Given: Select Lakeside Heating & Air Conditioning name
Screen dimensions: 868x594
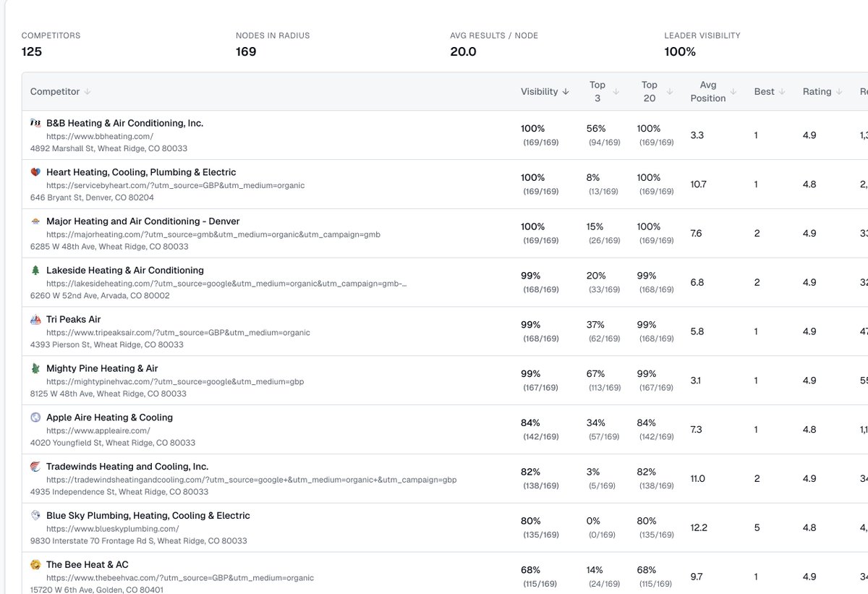Looking at the screenshot, I should (125, 270).
